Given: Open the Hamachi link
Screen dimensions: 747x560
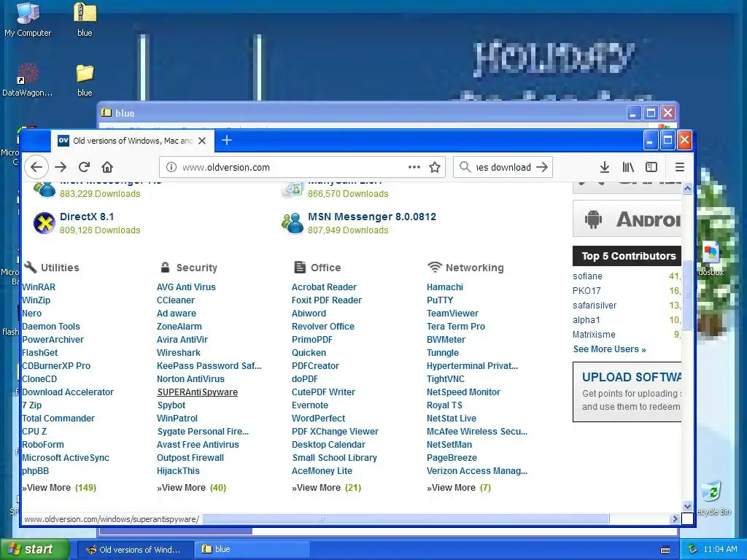Looking at the screenshot, I should (x=445, y=287).
